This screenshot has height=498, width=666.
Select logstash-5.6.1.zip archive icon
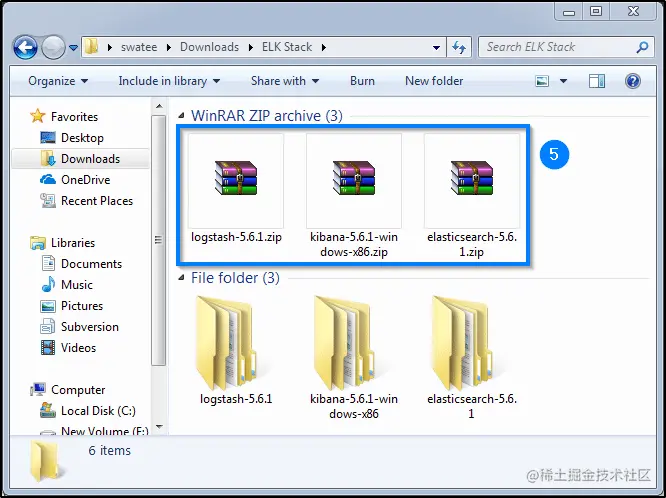point(236,178)
